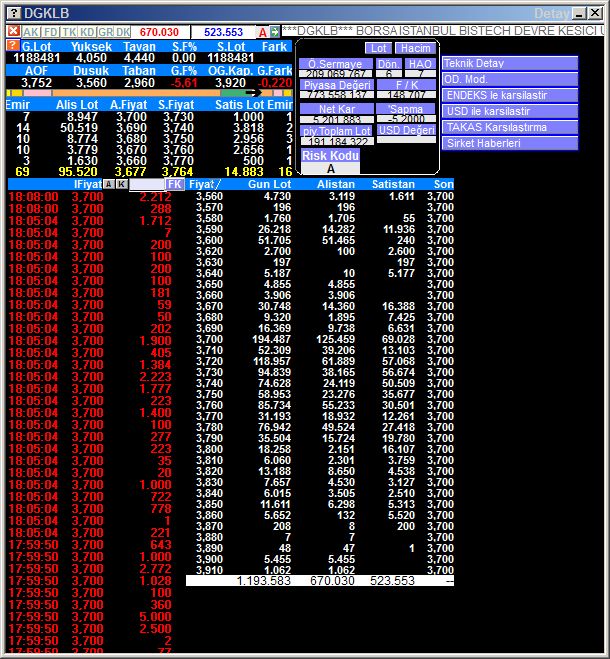Image resolution: width=610 pixels, height=659 pixels.
Task: Click the Net Kar label
Action: click(337, 109)
